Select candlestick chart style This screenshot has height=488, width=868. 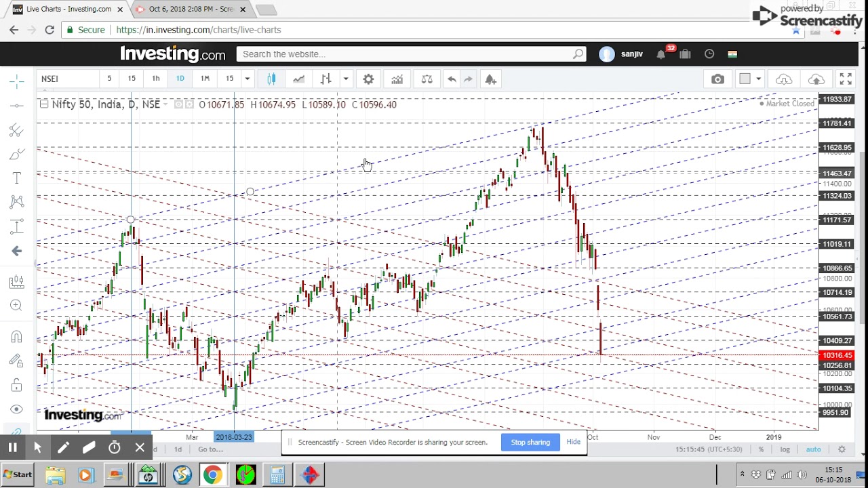pos(272,79)
